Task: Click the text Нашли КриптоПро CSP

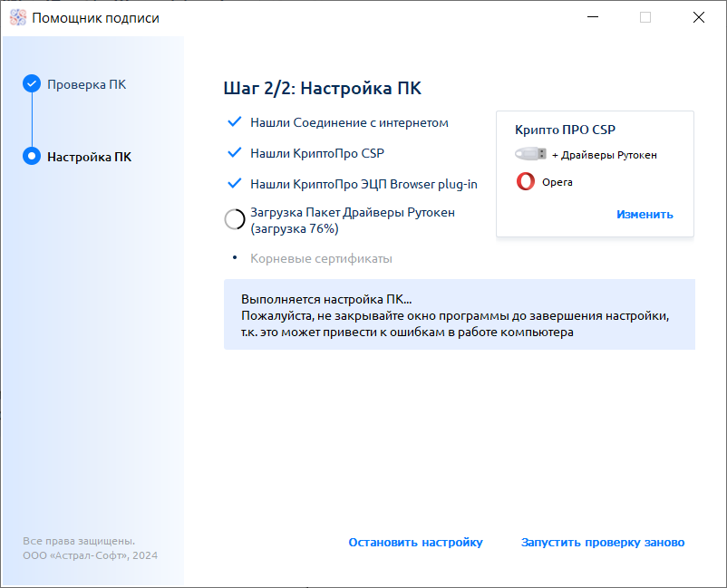Action: pos(317,153)
